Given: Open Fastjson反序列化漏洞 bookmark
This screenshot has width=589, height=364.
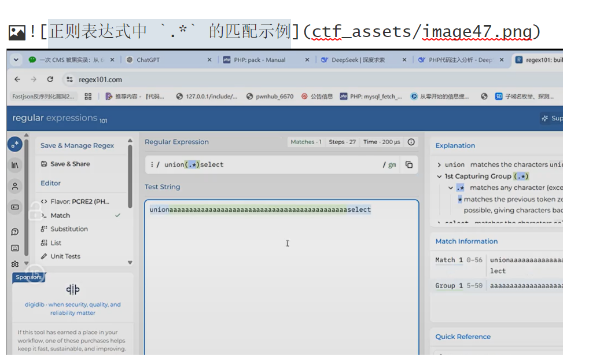Looking at the screenshot, I should tap(43, 97).
